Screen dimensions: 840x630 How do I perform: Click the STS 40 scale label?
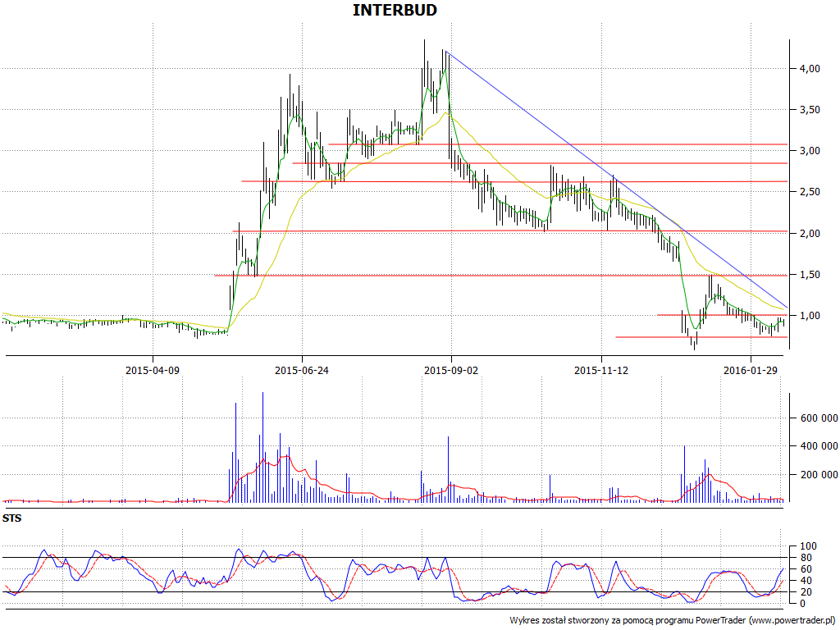pos(806,581)
